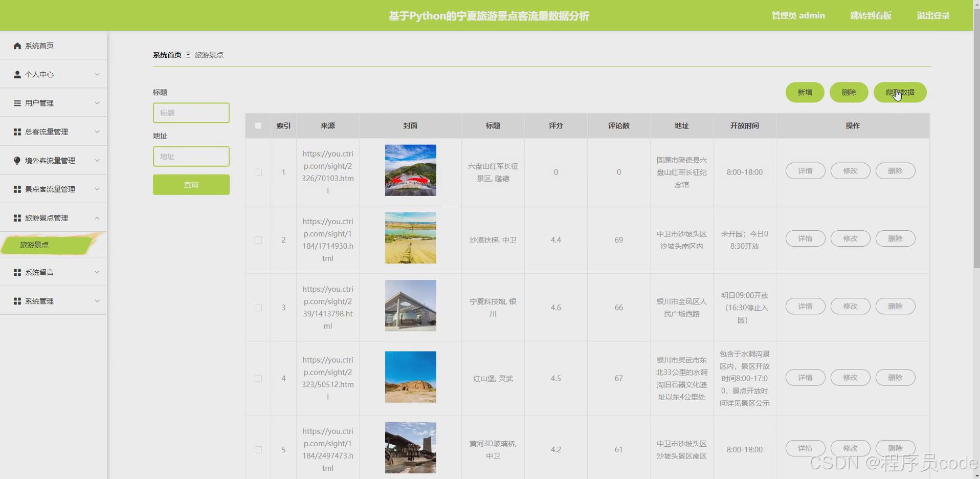
Task: Click the 景点客流量管理 sidebar icon
Action: click(17, 189)
